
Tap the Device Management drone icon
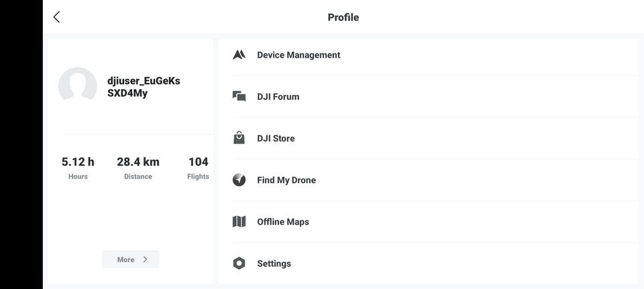(239, 54)
